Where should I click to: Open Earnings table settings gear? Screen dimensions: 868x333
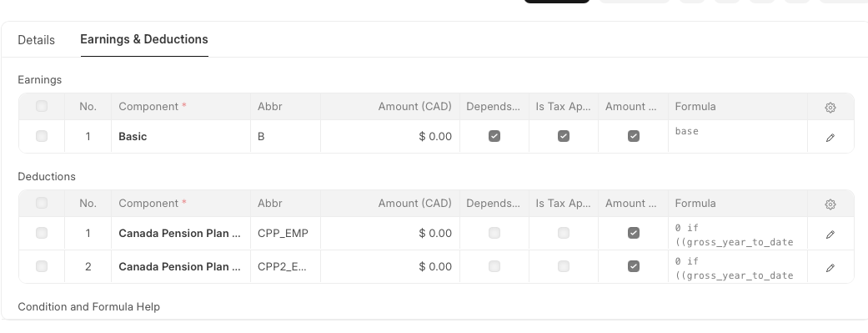coord(830,108)
